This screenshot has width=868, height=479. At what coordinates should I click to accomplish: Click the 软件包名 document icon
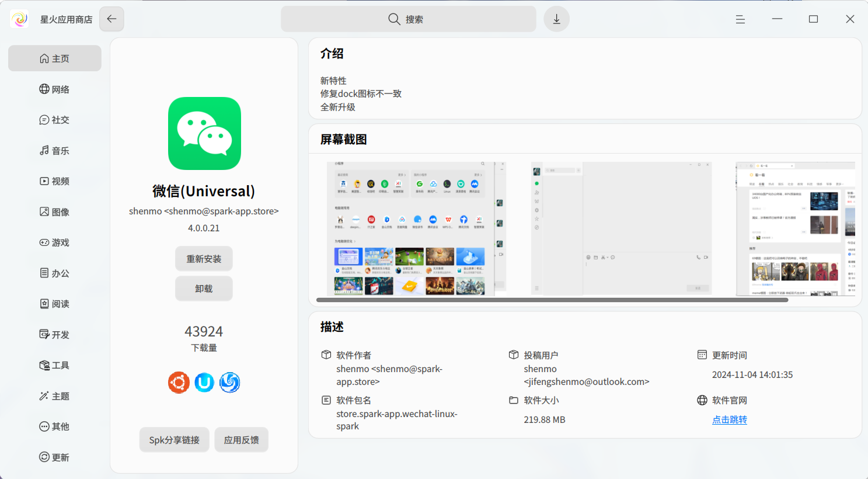point(326,400)
